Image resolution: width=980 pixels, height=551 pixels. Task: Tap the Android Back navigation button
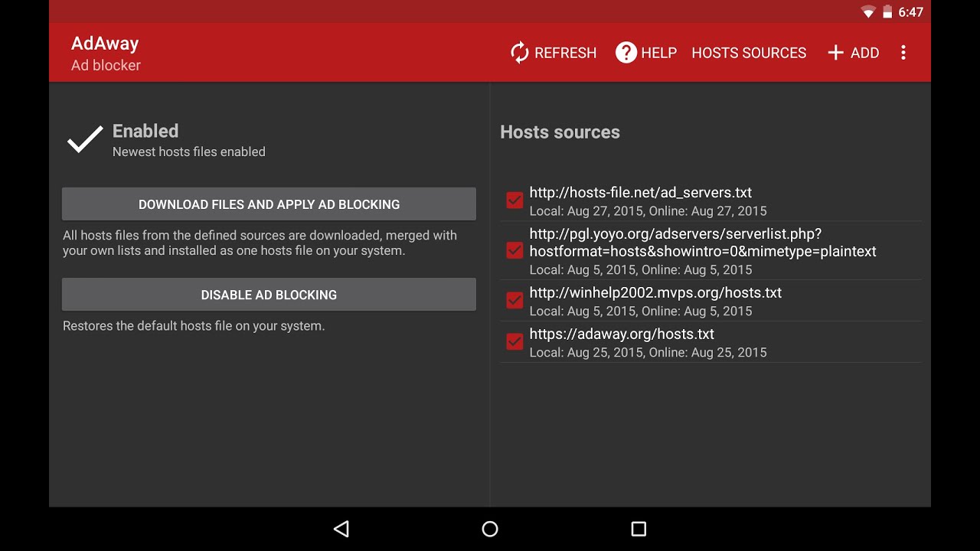pos(341,529)
